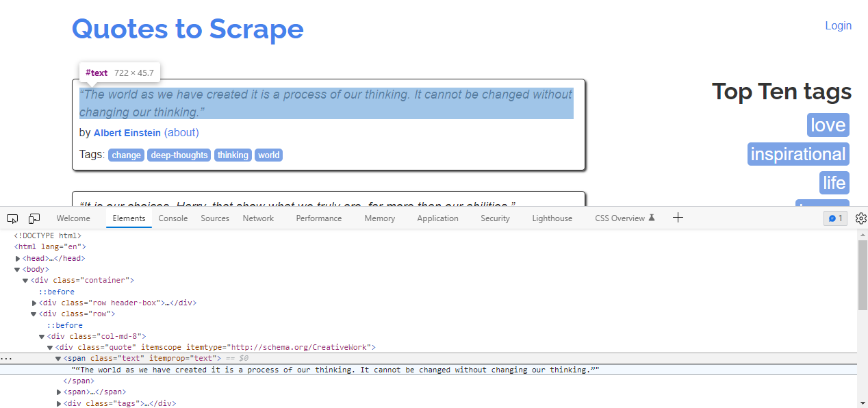Click the Elements panel vertical scrollbar
The height and width of the screenshot is (408, 868).
pyautogui.click(x=863, y=275)
